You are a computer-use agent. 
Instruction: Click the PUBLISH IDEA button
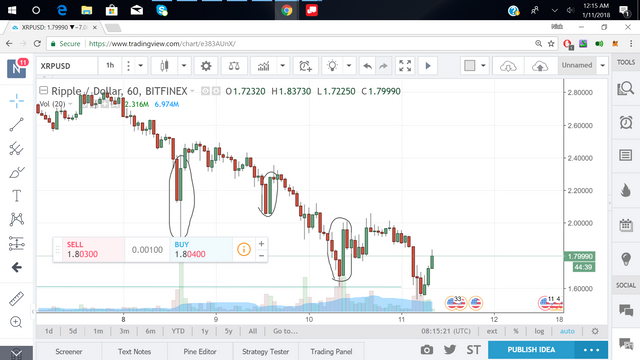click(x=531, y=350)
